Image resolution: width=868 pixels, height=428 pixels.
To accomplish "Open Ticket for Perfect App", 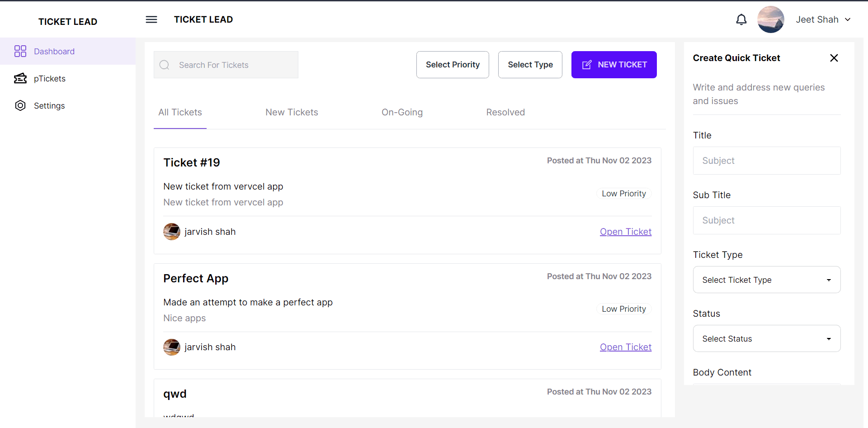I will 626,347.
